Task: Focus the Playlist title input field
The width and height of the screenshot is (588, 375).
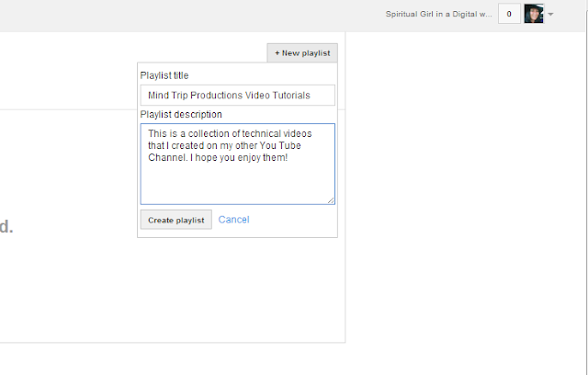Action: [238, 96]
